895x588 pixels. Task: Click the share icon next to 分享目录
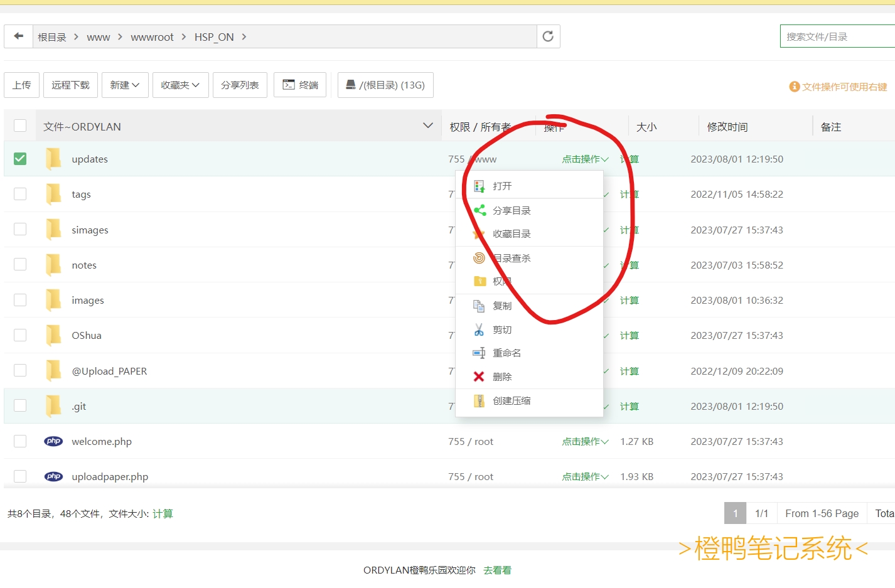coord(479,210)
